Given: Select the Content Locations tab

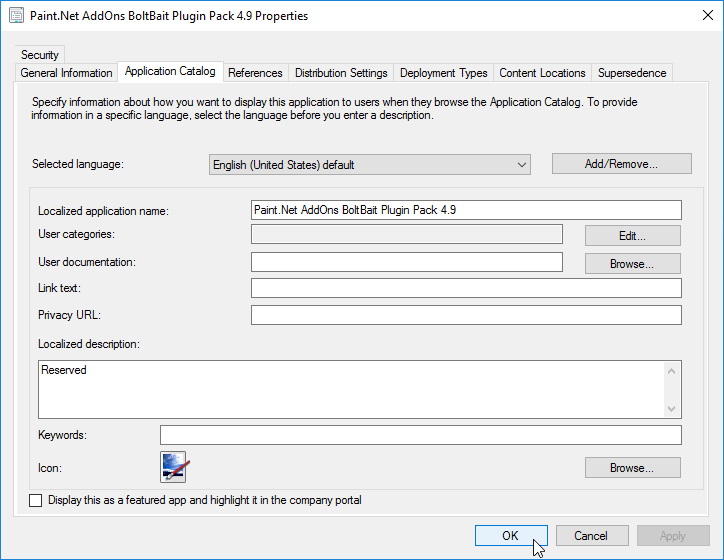Looking at the screenshot, I should pos(542,73).
